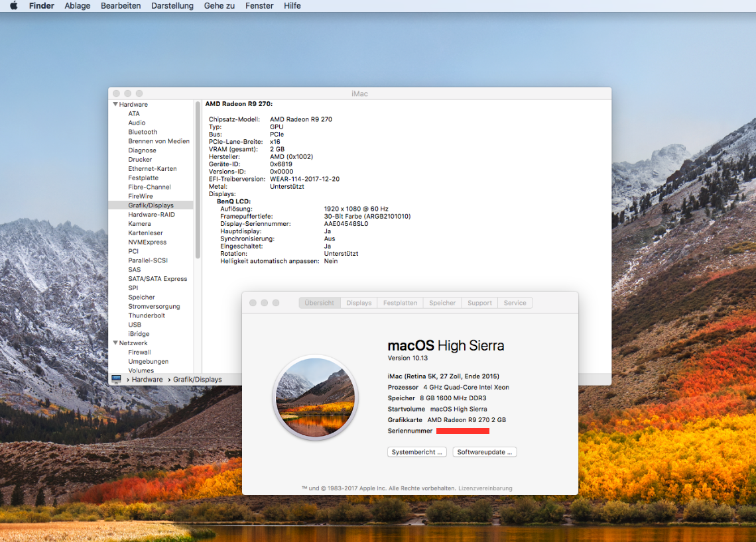
Task: Open the Apple menu icon
Action: (13, 6)
